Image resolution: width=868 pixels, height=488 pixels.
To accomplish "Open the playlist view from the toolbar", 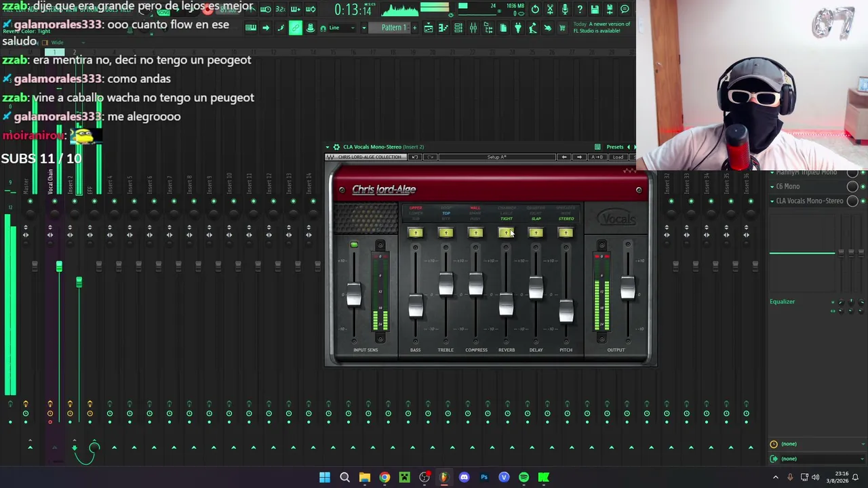I will (x=429, y=28).
